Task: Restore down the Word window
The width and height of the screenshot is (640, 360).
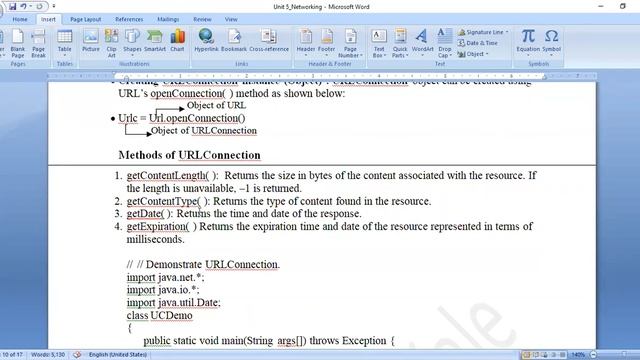Action: [x=622, y=7]
